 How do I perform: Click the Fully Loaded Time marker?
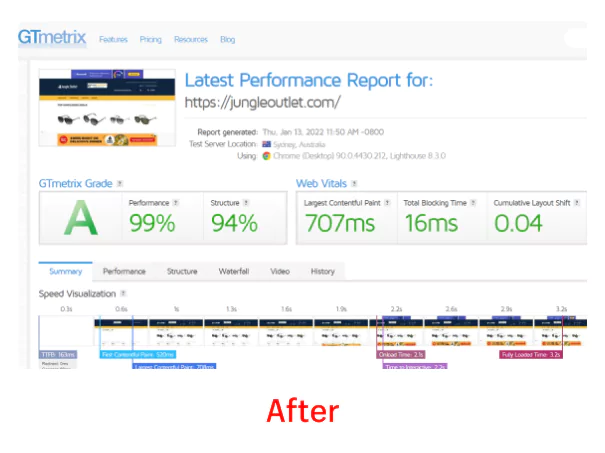pyautogui.click(x=528, y=354)
